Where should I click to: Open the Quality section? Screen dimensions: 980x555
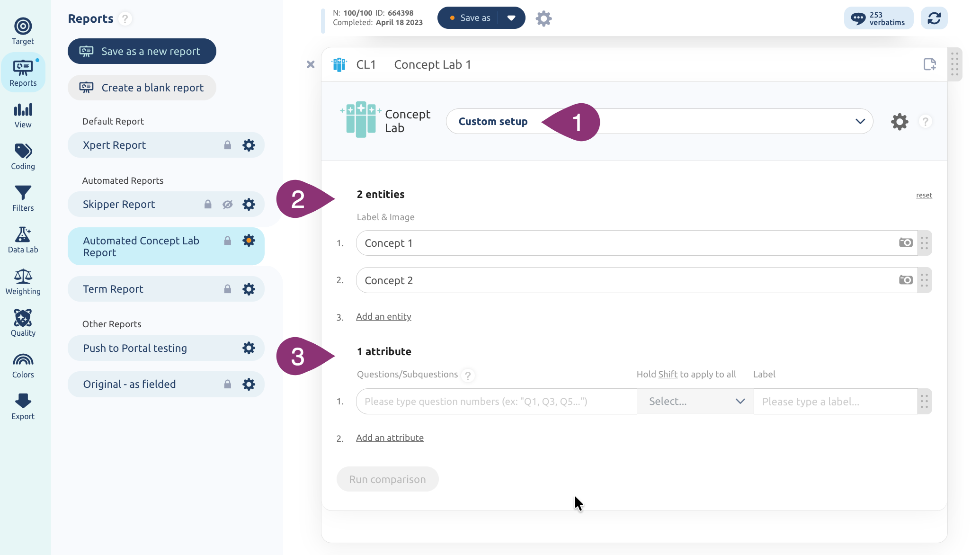point(23,323)
